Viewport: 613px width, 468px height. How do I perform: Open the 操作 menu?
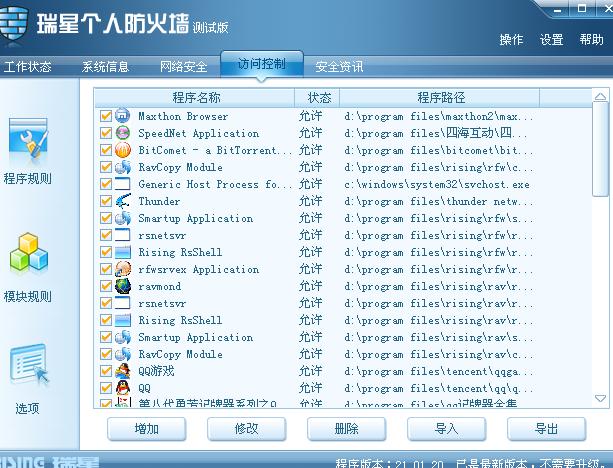511,39
